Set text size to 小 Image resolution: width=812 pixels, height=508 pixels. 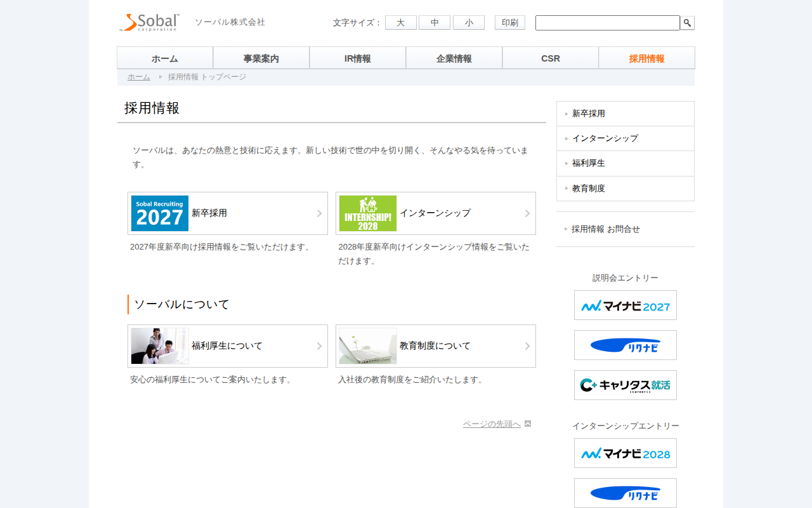[469, 23]
